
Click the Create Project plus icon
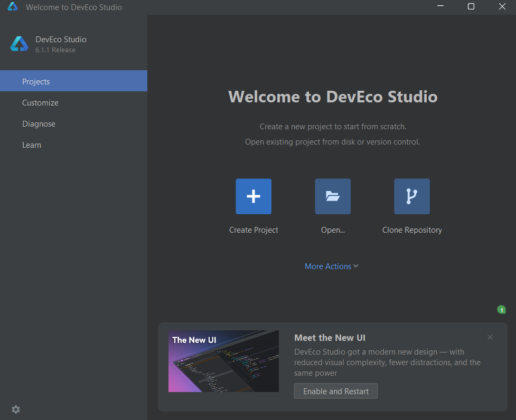(x=254, y=196)
